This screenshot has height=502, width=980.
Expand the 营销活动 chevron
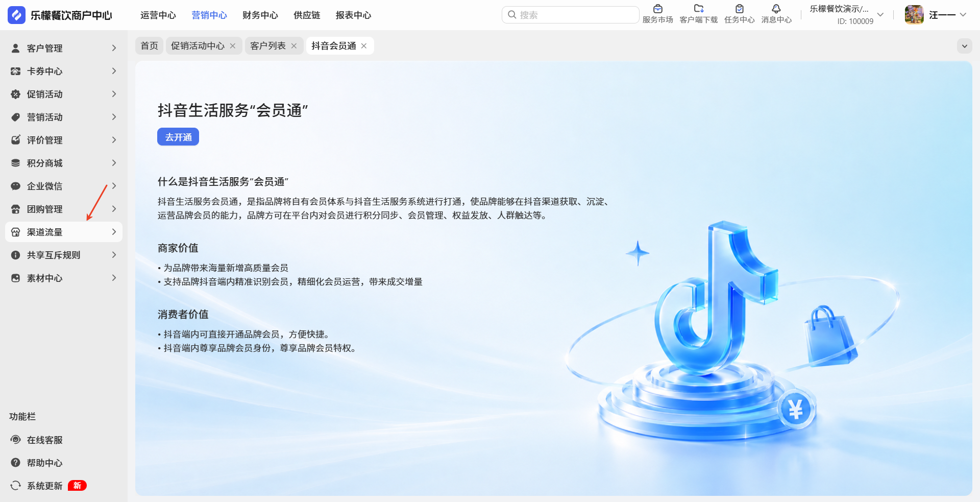[x=114, y=117]
